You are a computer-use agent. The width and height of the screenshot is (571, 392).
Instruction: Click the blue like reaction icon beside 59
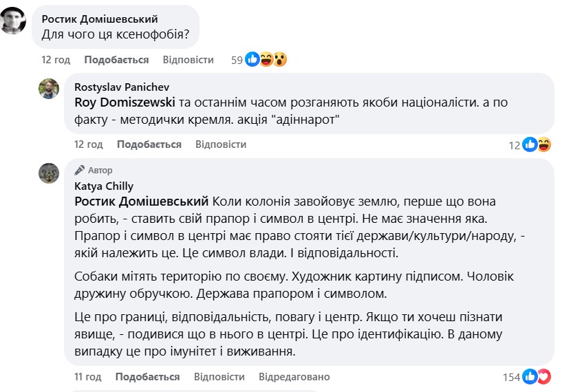[252, 60]
